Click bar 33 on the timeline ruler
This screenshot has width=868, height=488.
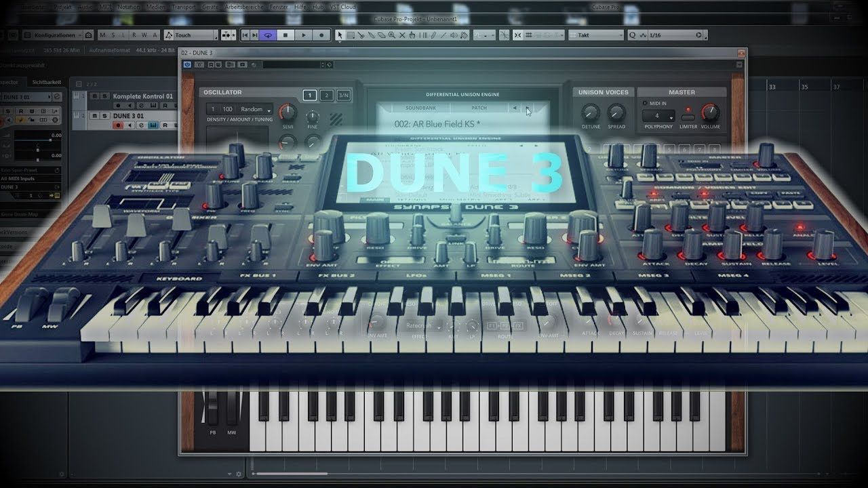click(x=771, y=87)
